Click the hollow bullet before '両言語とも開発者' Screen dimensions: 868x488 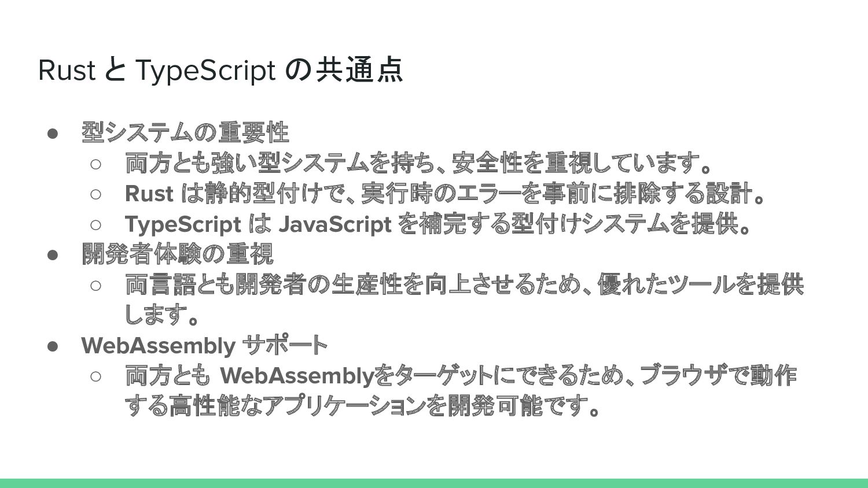pyautogui.click(x=96, y=286)
